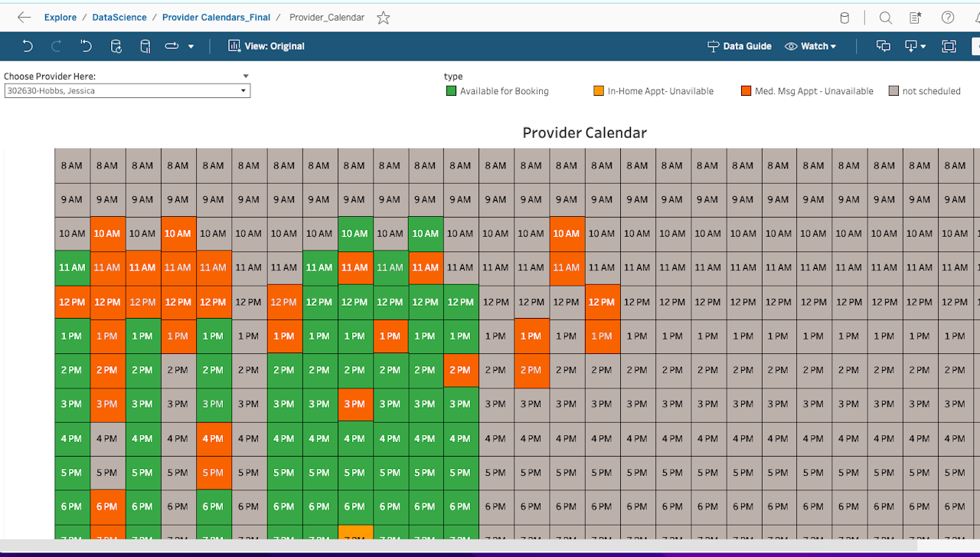Click the View: Original button
Viewport: 980px width, 557px height.
pyautogui.click(x=266, y=46)
